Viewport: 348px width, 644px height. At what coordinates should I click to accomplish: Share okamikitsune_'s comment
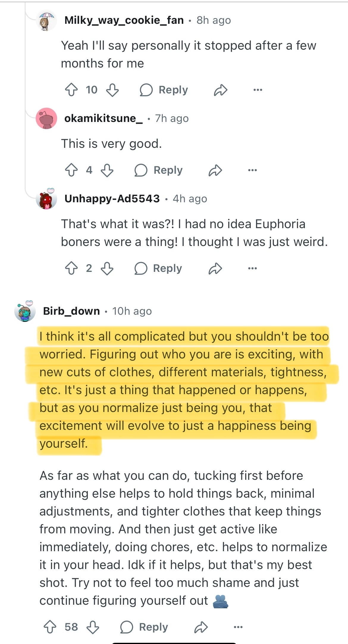coord(215,170)
